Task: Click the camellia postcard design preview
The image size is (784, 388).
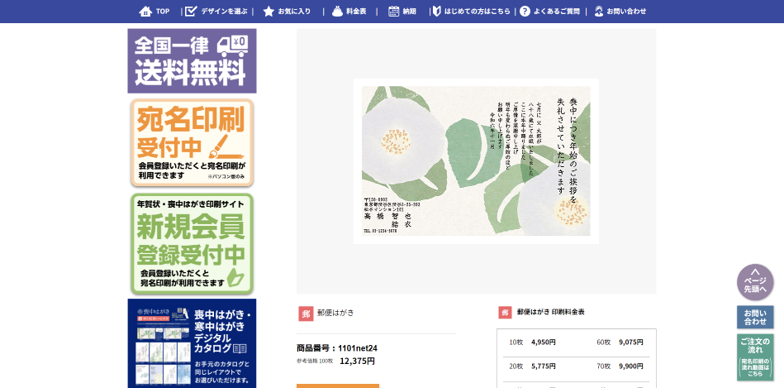Action: 476,161
